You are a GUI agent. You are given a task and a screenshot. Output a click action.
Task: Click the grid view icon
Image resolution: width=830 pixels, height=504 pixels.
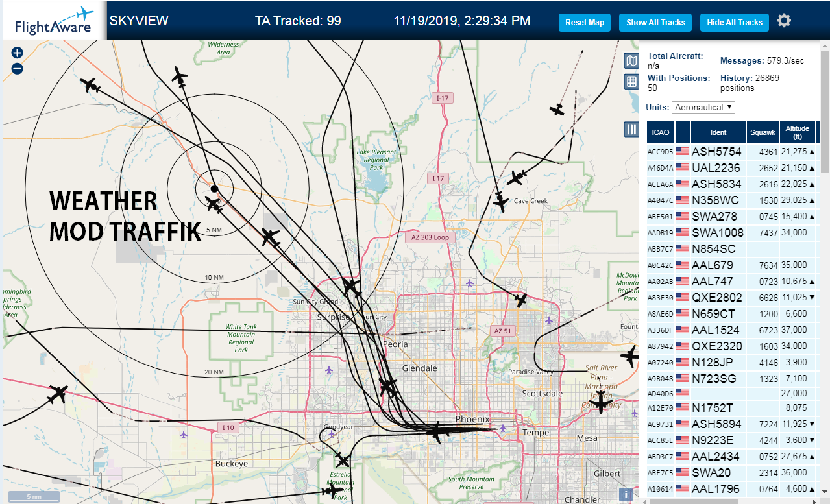click(x=631, y=82)
